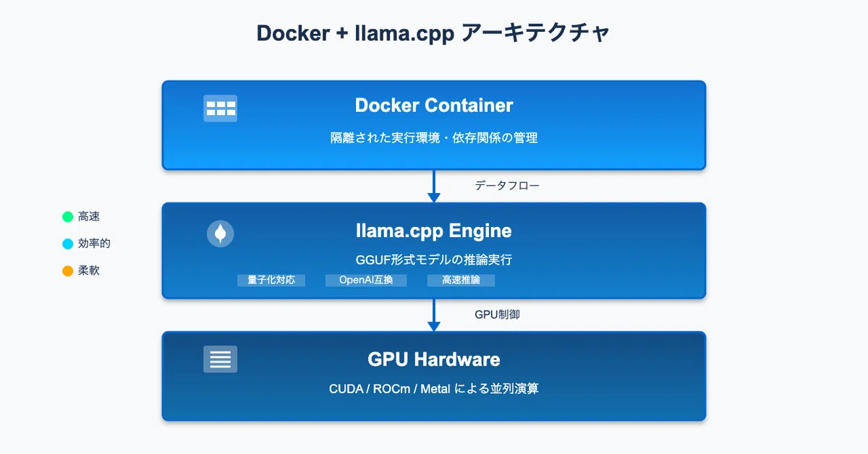Viewport: 868px width, 454px height.
Task: Click the 効率的 legend label
Action: (94, 244)
